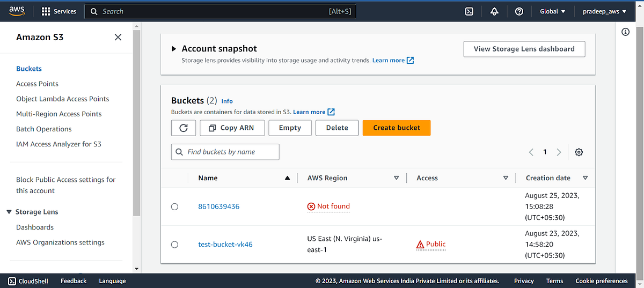The height and width of the screenshot is (288, 644).
Task: Click the top AWS search box
Action: (220, 11)
